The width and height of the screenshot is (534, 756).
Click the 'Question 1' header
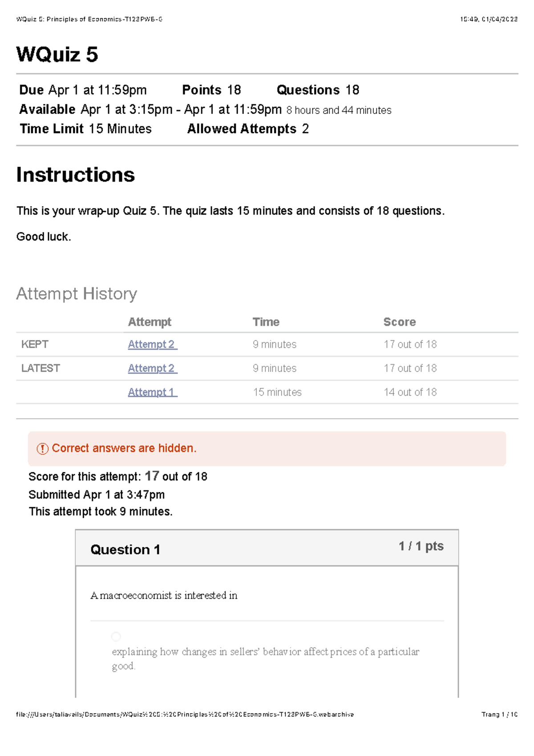125,550
